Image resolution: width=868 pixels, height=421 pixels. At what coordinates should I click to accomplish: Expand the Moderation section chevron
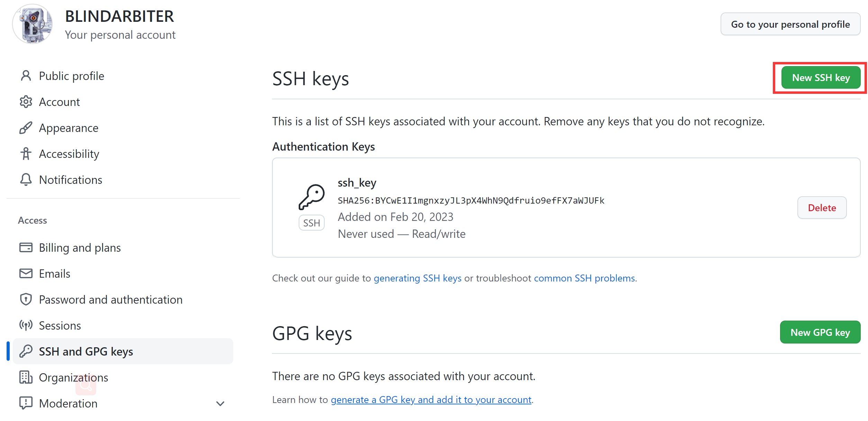click(220, 404)
